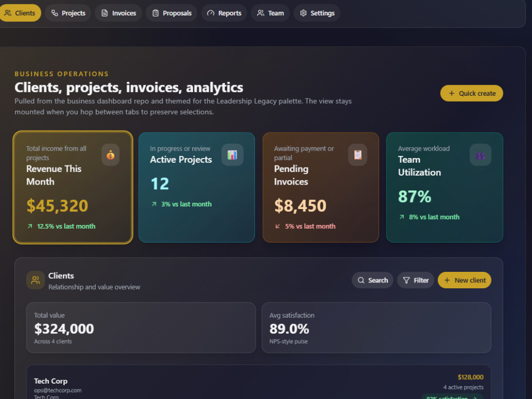The width and height of the screenshot is (532, 399).
Task: Click the BUSINESS OPERATIONS heading label
Action: pos(62,74)
